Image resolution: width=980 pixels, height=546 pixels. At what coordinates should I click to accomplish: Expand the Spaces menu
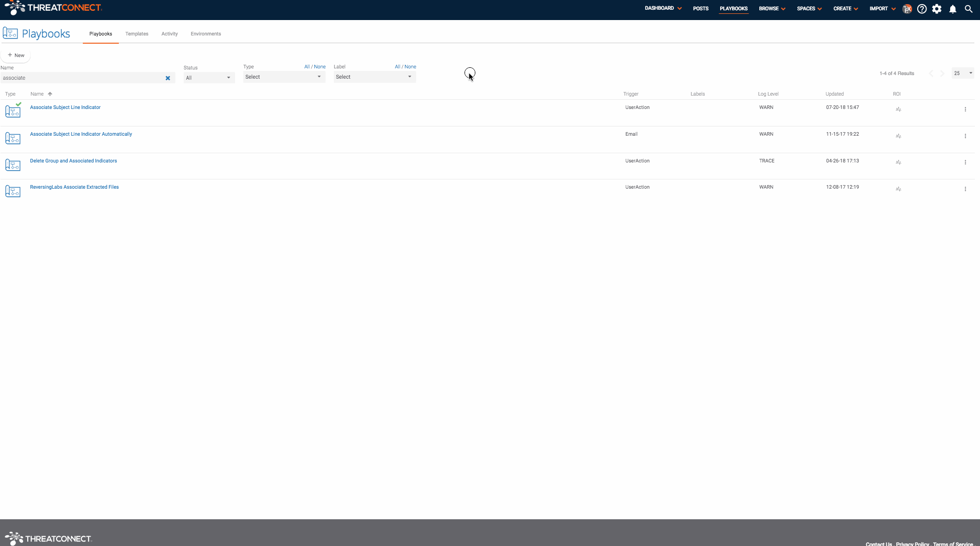[809, 9]
